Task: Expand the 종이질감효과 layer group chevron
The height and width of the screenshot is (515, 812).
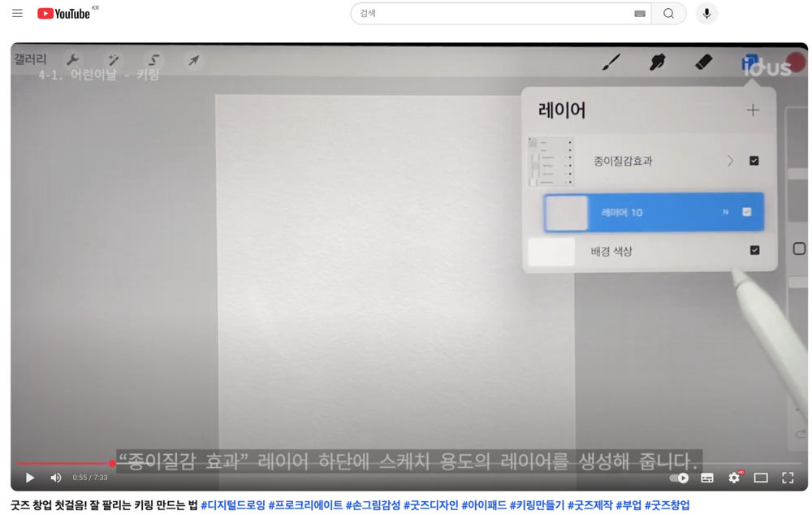Action: [x=730, y=161]
